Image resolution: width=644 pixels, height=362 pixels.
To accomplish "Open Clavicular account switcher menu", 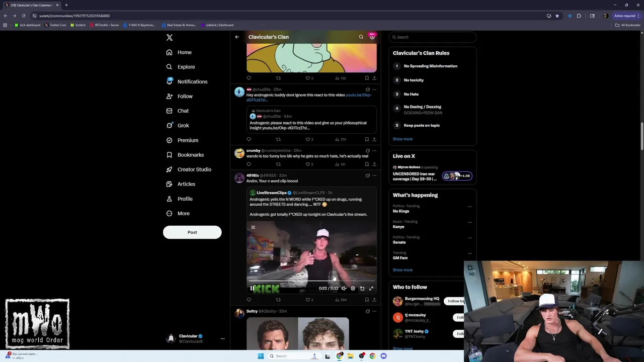I will pos(222,339).
